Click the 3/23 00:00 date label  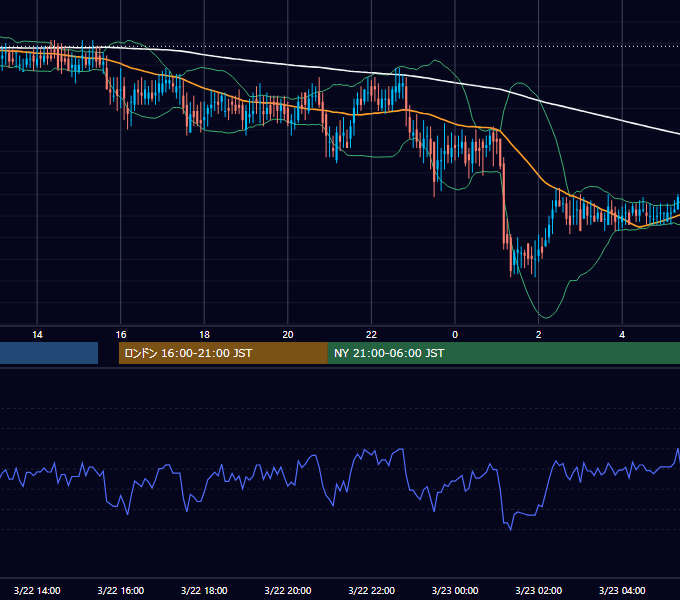point(455,590)
